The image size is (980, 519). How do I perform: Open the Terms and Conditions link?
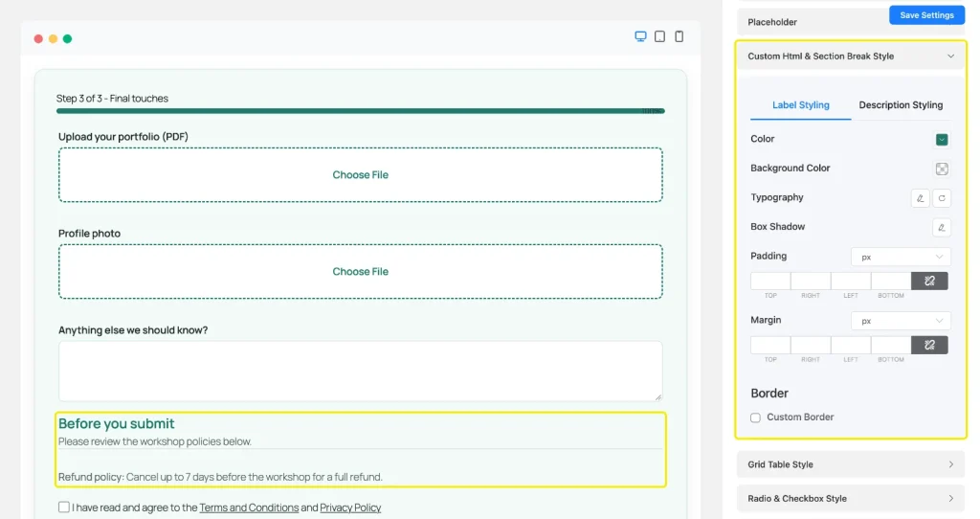[x=249, y=508]
